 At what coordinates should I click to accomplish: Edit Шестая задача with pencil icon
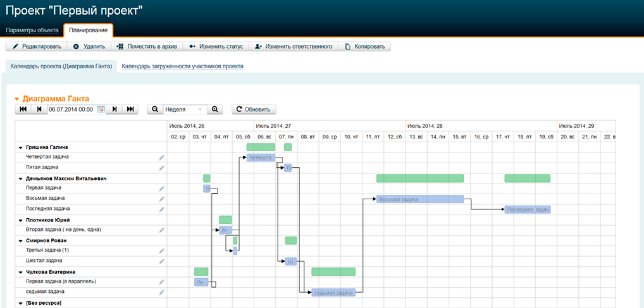coord(161,261)
